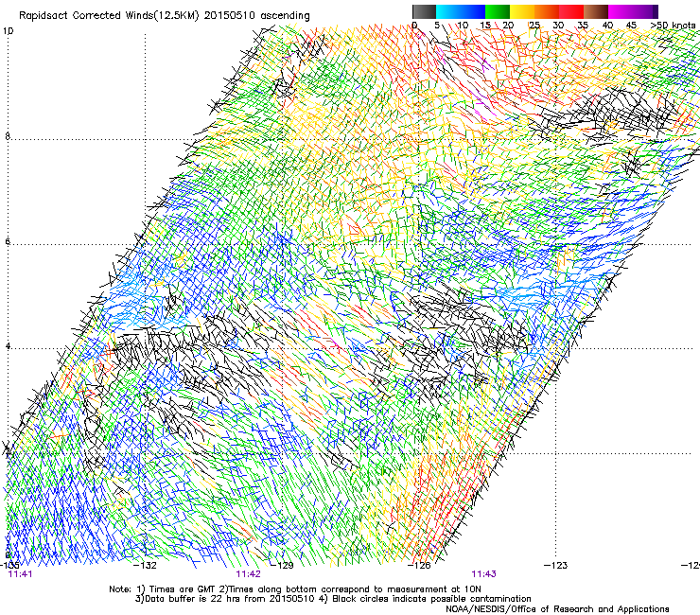Click the yellow 20-25 knots legend segment
Image resolution: width=700 pixels, height=615 pixels.
click(x=522, y=11)
